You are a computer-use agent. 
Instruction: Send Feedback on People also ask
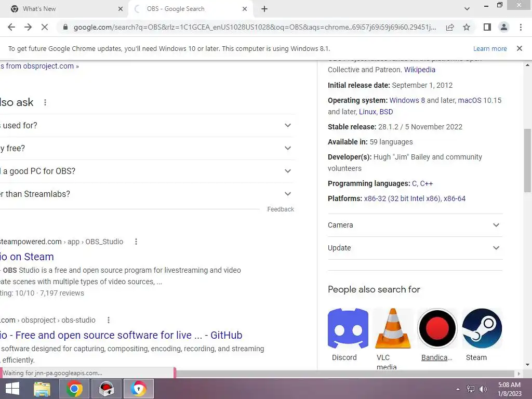[x=280, y=209]
